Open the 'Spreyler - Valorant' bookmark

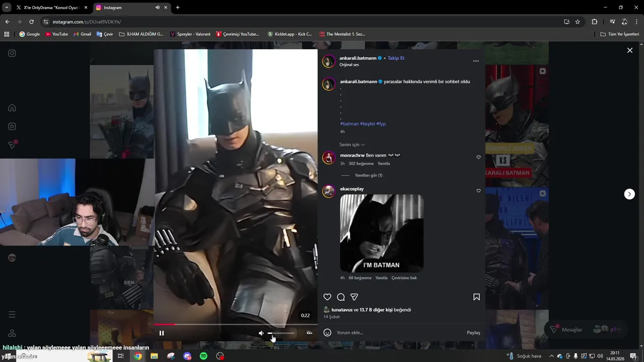190,34
